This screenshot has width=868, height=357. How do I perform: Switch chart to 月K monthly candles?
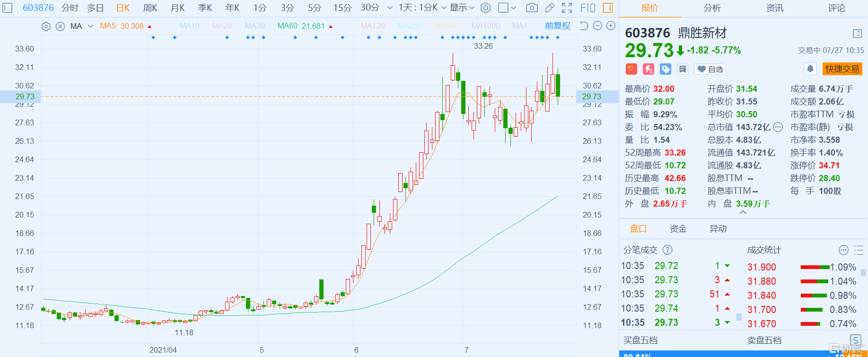177,8
